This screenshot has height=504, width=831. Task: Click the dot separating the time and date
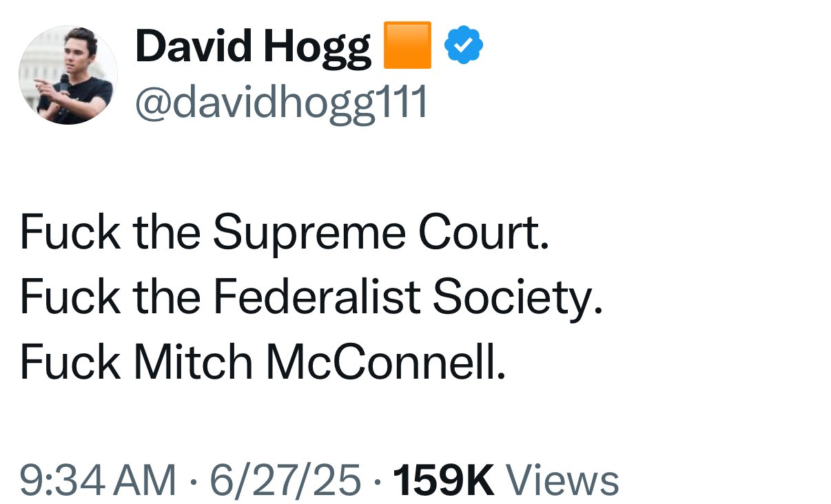pyautogui.click(x=193, y=480)
